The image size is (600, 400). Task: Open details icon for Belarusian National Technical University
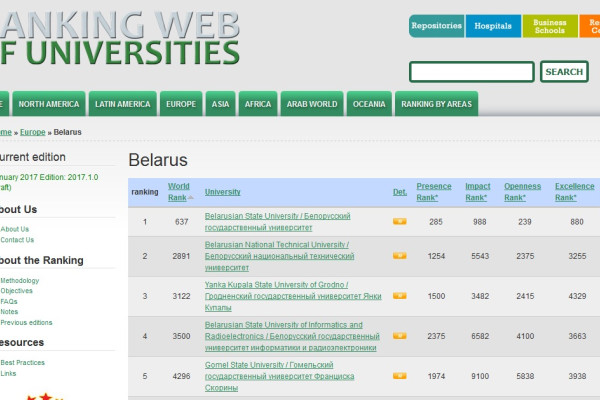point(399,256)
